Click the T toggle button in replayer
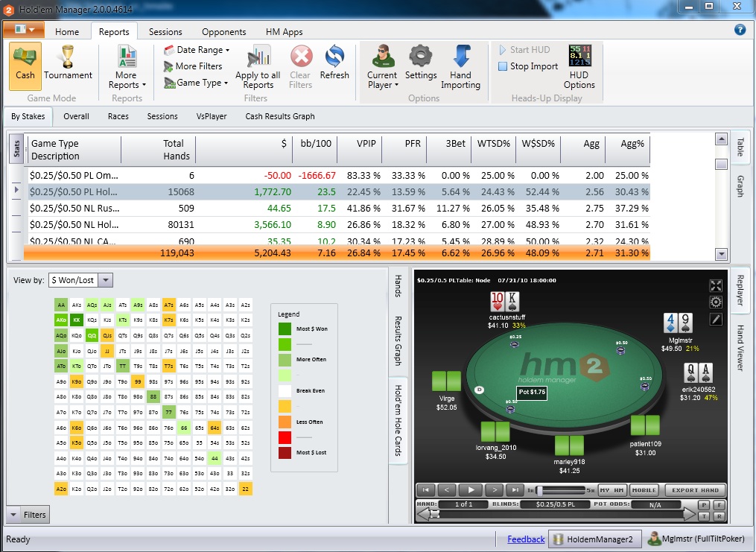 [704, 516]
